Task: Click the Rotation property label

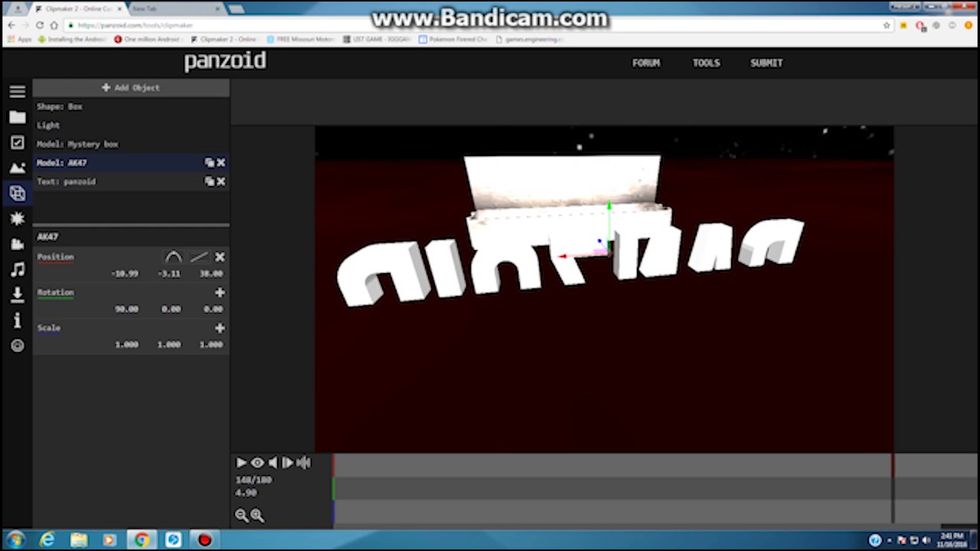Action: coord(55,292)
